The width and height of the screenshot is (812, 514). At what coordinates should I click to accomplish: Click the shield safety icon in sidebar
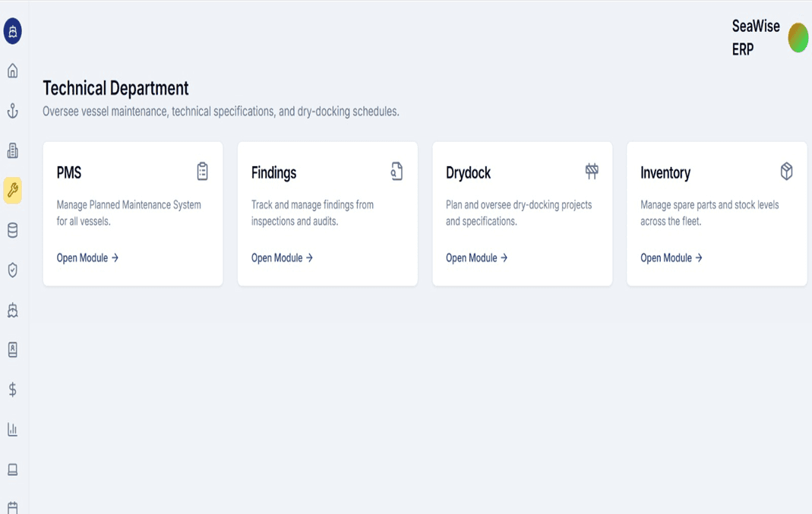[12, 270]
